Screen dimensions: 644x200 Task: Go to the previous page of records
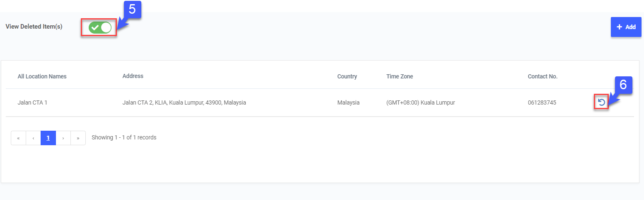(x=33, y=138)
